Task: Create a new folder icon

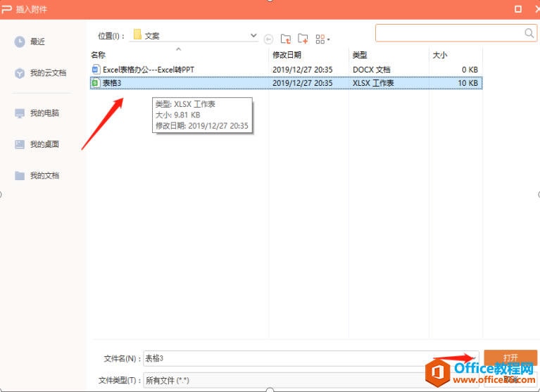Action: 303,39
